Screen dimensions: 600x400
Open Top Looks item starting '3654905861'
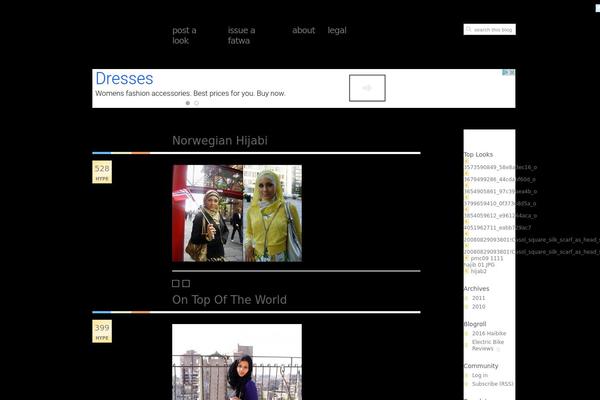point(501,191)
